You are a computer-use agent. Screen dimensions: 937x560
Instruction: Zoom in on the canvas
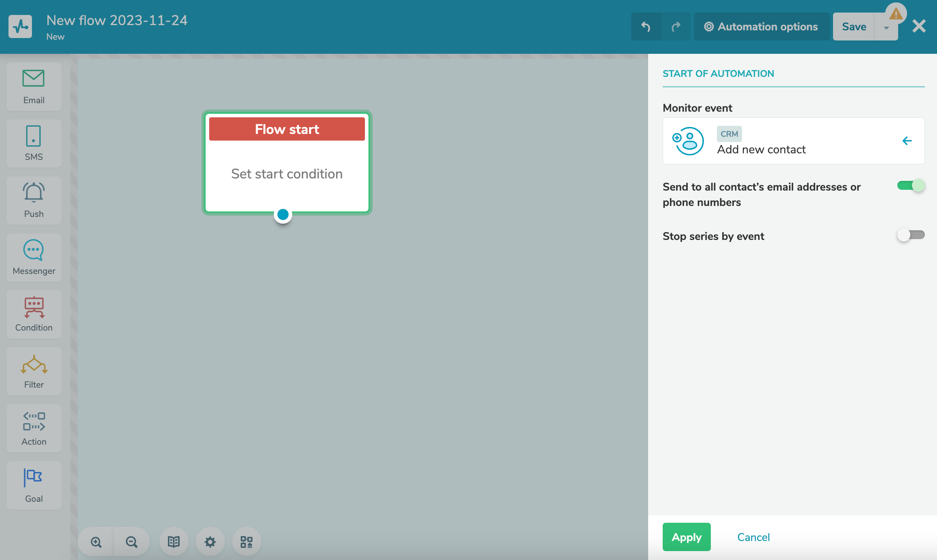tap(96, 542)
